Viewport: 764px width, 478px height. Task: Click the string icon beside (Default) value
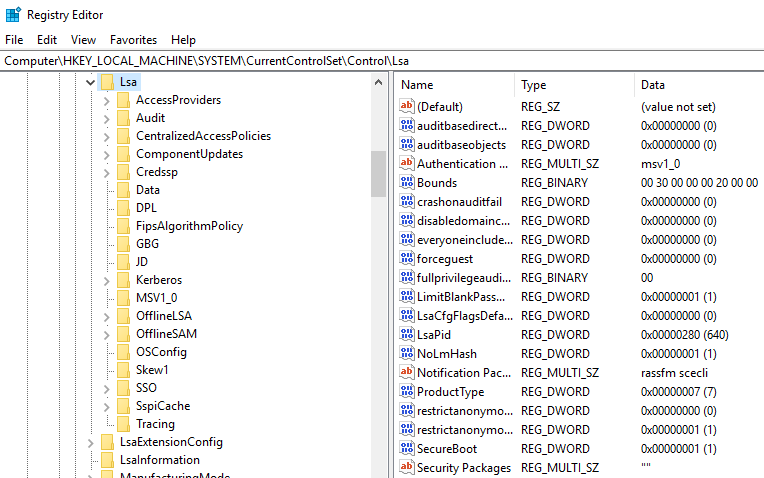click(x=406, y=107)
